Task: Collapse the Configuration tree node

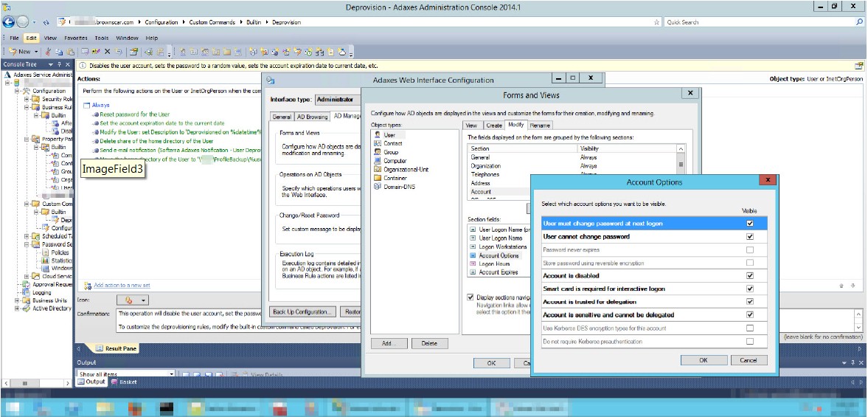Action: click(18, 91)
